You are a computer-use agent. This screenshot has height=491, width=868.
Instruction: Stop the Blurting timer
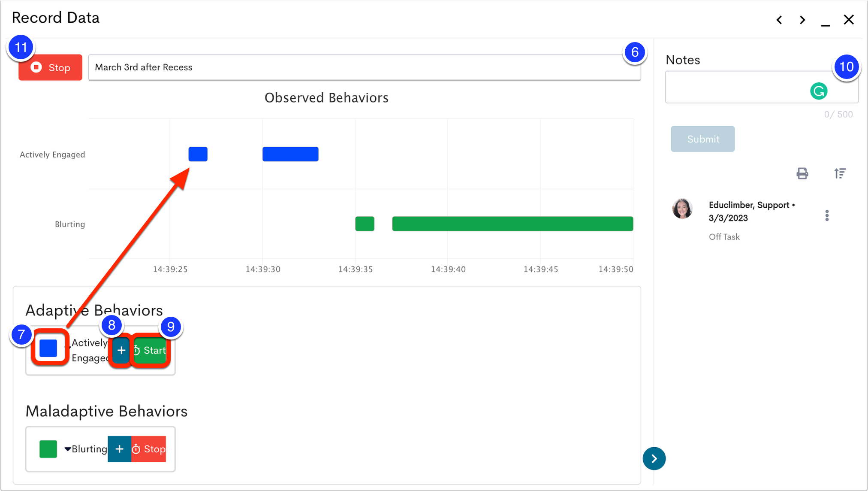click(148, 449)
